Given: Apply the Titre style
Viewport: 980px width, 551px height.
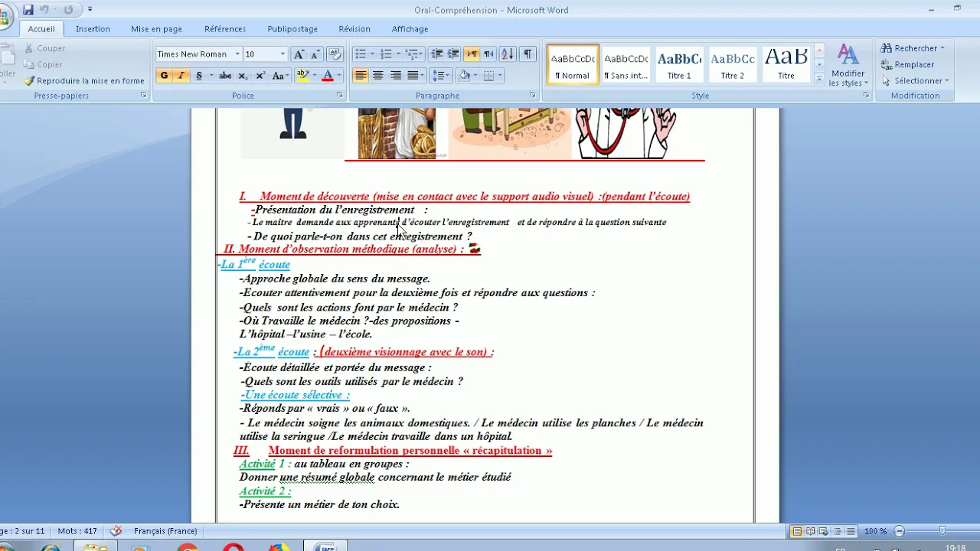Looking at the screenshot, I should click(786, 64).
